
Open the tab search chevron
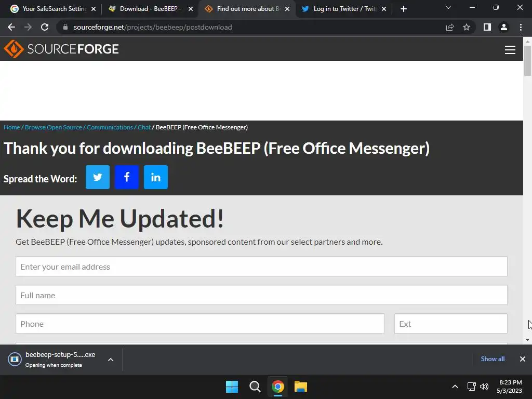pyautogui.click(x=448, y=7)
